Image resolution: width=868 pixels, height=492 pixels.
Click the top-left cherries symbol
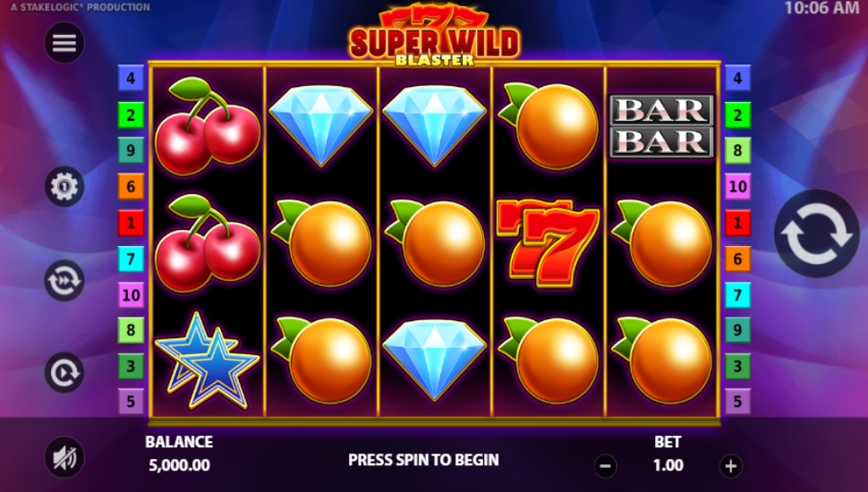[207, 126]
